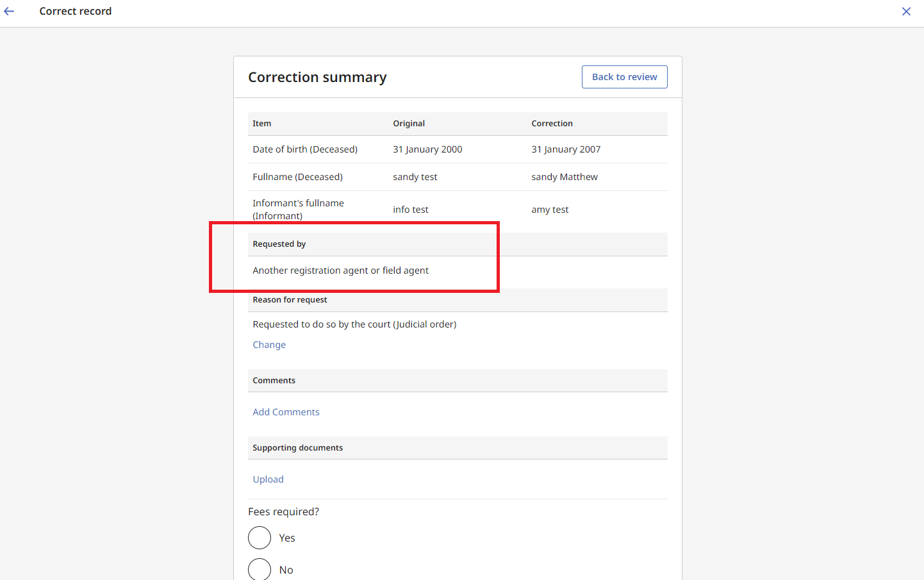Viewport: 924px width, 580px height.
Task: Click the Back to review button
Action: tap(624, 76)
